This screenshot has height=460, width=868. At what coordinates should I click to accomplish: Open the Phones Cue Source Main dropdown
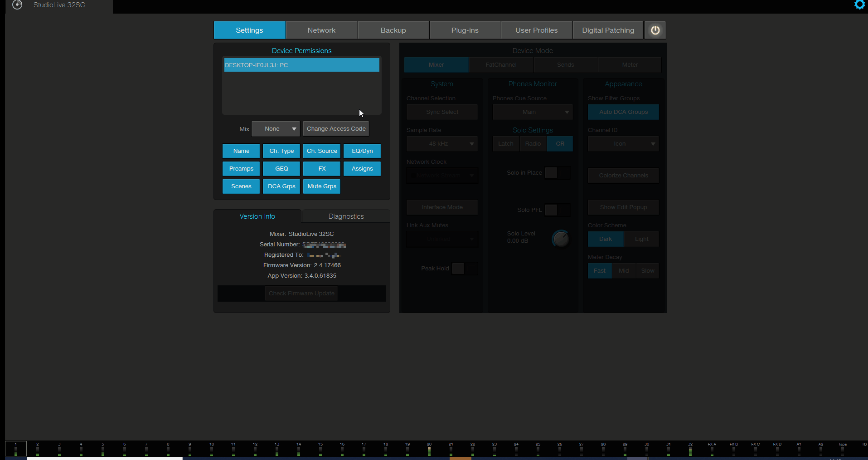click(x=533, y=112)
